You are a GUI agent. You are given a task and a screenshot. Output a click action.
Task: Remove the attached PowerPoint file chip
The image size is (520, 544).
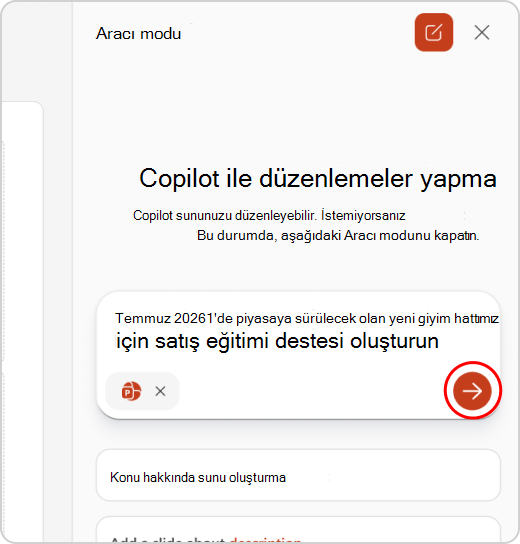point(160,391)
